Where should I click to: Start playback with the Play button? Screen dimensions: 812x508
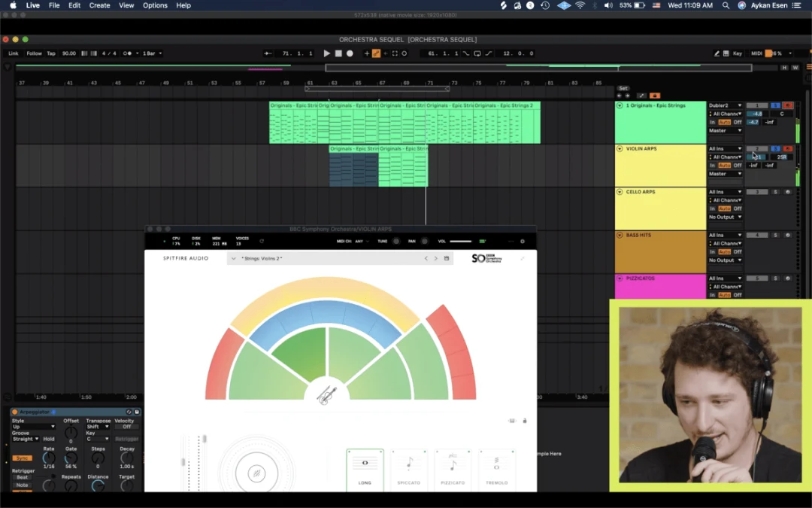click(327, 53)
